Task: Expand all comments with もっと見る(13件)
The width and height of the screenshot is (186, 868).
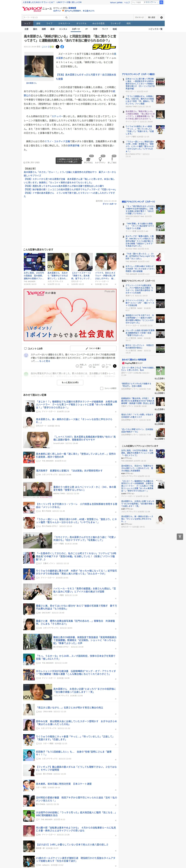Action: click(x=70, y=382)
